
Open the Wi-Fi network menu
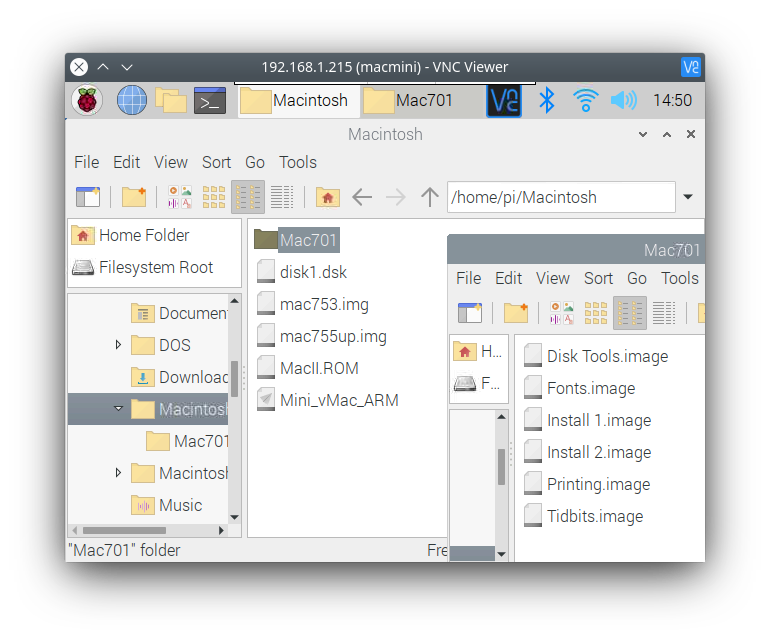tap(585, 100)
